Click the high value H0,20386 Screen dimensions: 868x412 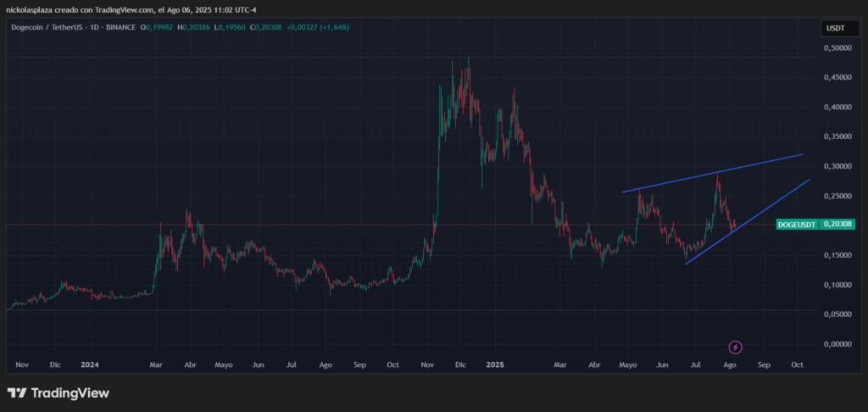click(194, 27)
